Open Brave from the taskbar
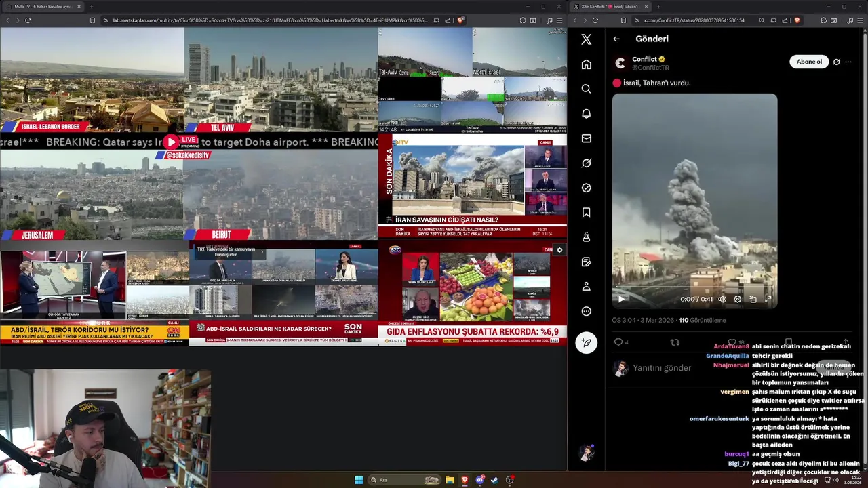The width and height of the screenshot is (868, 488). [x=465, y=480]
